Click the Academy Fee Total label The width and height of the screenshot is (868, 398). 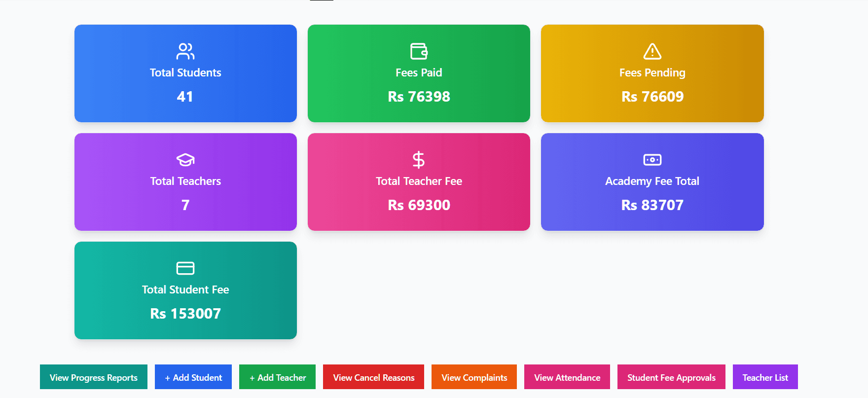pos(652,181)
